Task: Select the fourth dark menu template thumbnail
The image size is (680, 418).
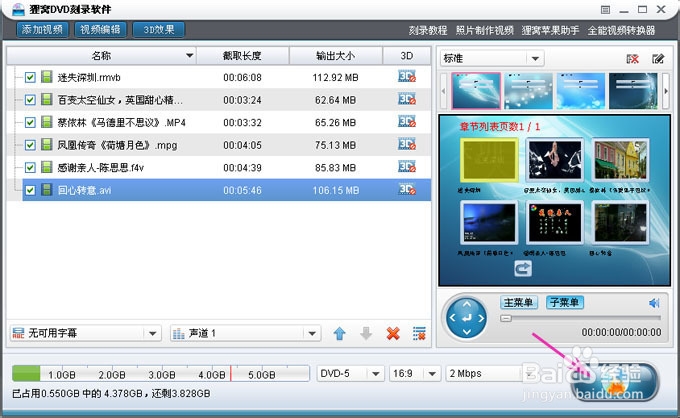Action: coord(633,91)
